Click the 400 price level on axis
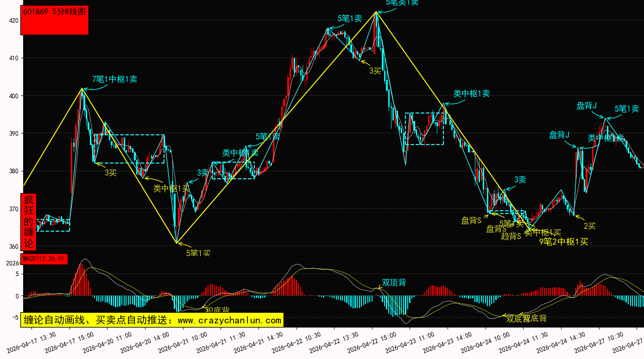This screenshot has width=644, height=359. coord(13,96)
